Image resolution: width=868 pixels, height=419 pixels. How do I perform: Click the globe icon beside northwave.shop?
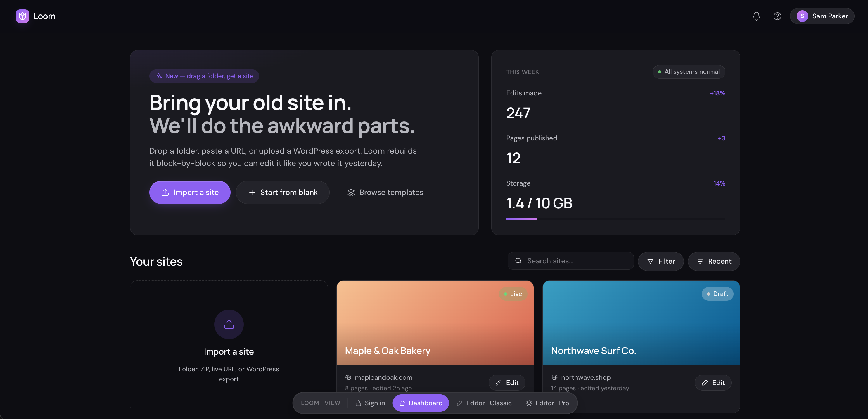[554, 377]
